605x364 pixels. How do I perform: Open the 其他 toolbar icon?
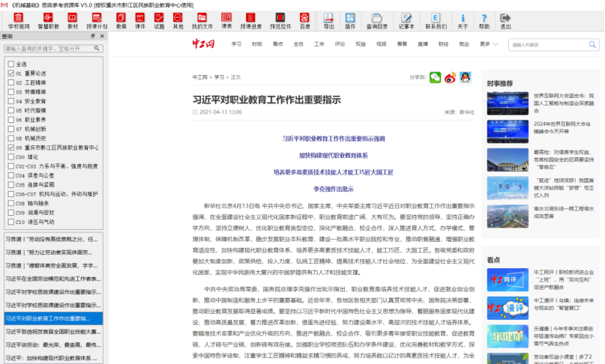point(178,21)
